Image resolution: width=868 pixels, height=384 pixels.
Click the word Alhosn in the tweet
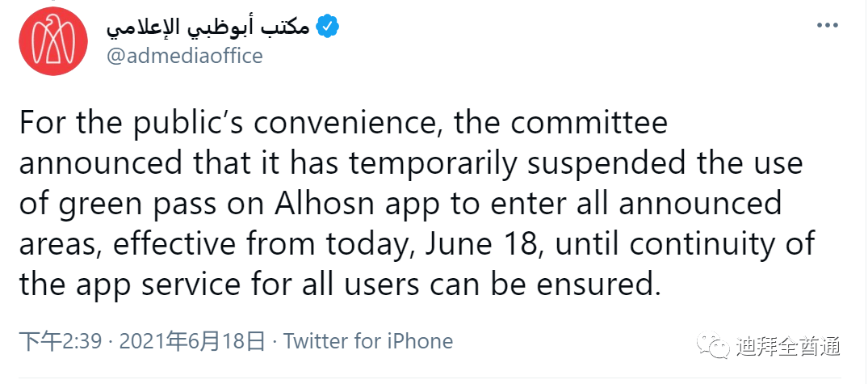tap(338, 203)
